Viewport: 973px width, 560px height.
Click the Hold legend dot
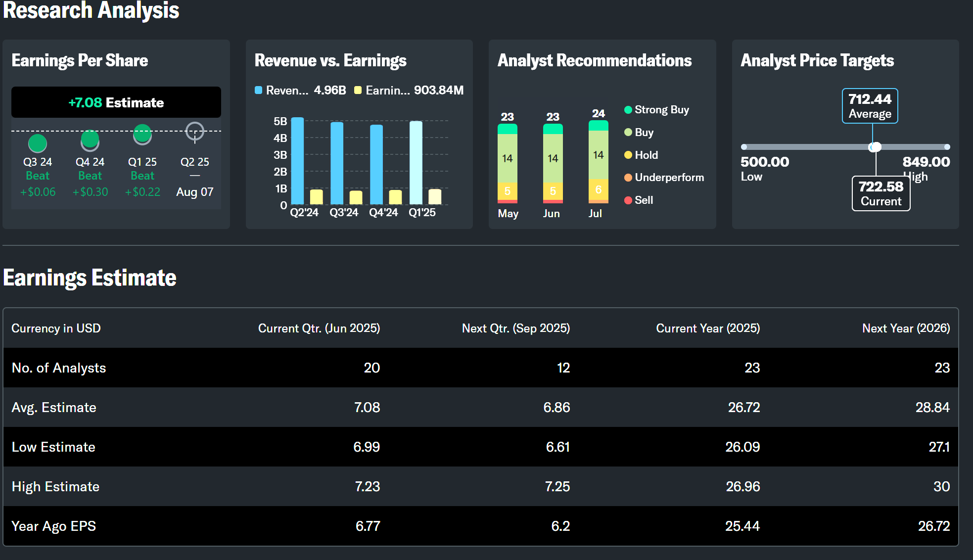tap(628, 155)
